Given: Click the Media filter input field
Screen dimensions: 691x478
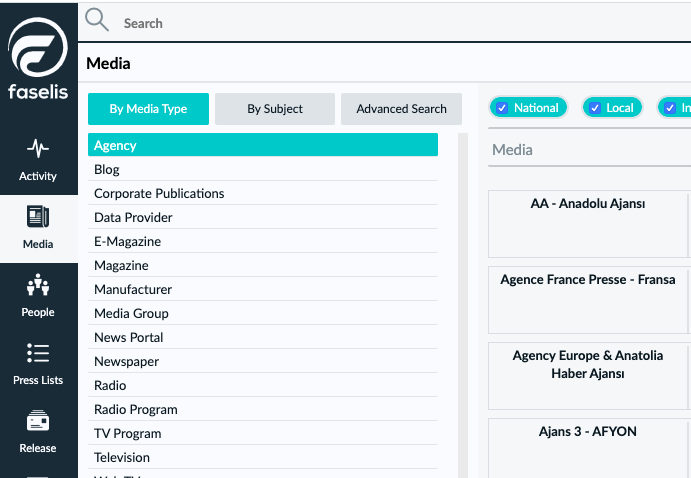Looking at the screenshot, I should (x=590, y=150).
